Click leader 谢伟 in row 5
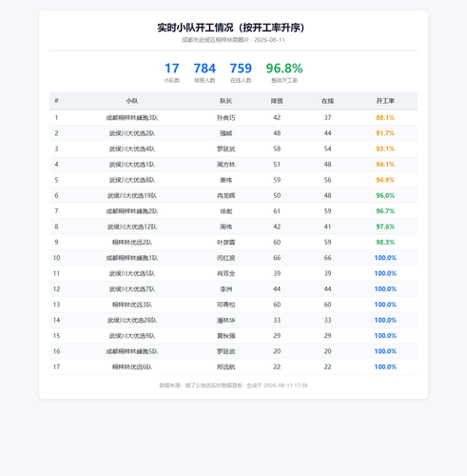This screenshot has height=476, width=467. click(225, 180)
